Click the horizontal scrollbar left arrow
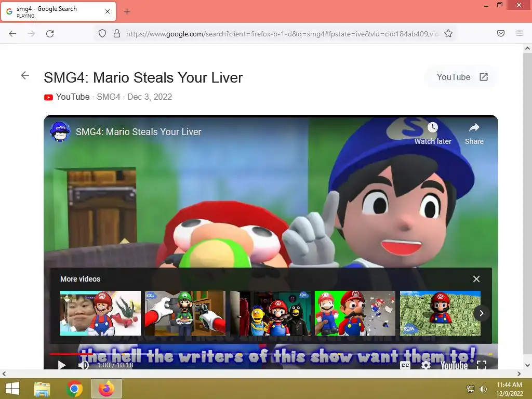The image size is (532, 399). 4,374
